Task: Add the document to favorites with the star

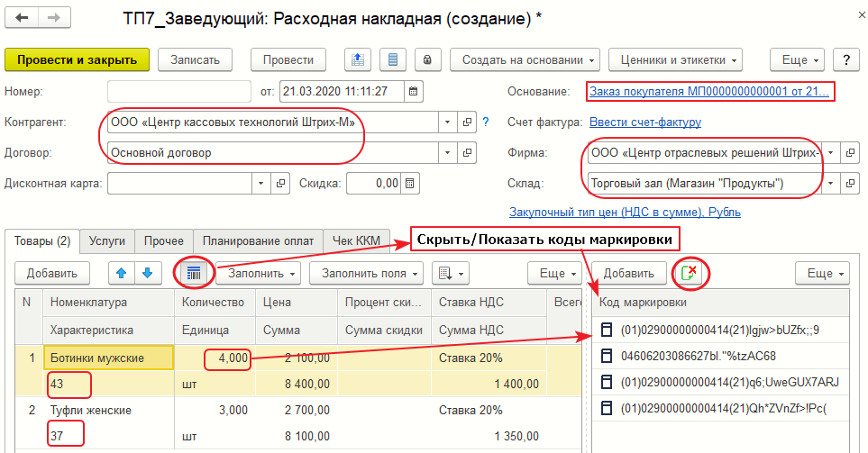Action: 98,18
